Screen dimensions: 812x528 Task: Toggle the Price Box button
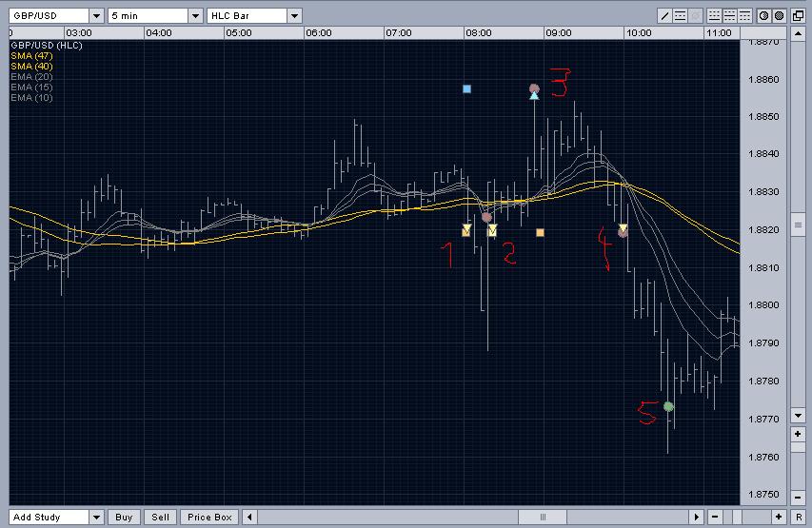pos(209,517)
